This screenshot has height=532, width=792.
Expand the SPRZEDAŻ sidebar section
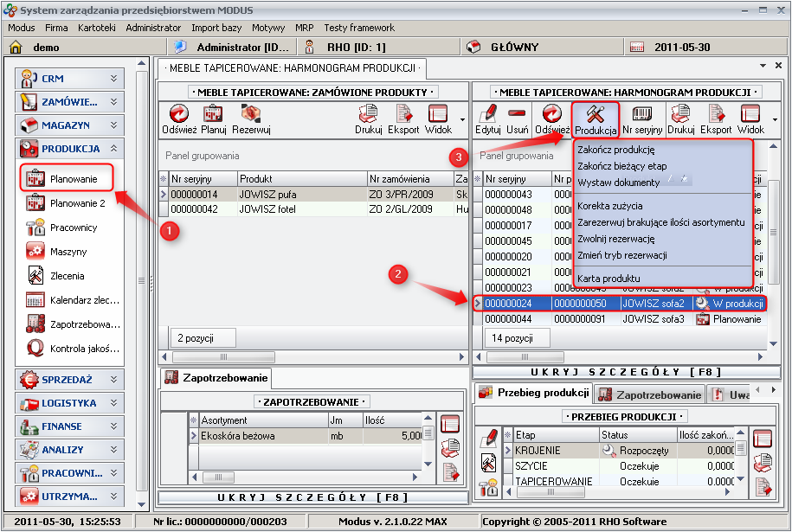pos(113,380)
